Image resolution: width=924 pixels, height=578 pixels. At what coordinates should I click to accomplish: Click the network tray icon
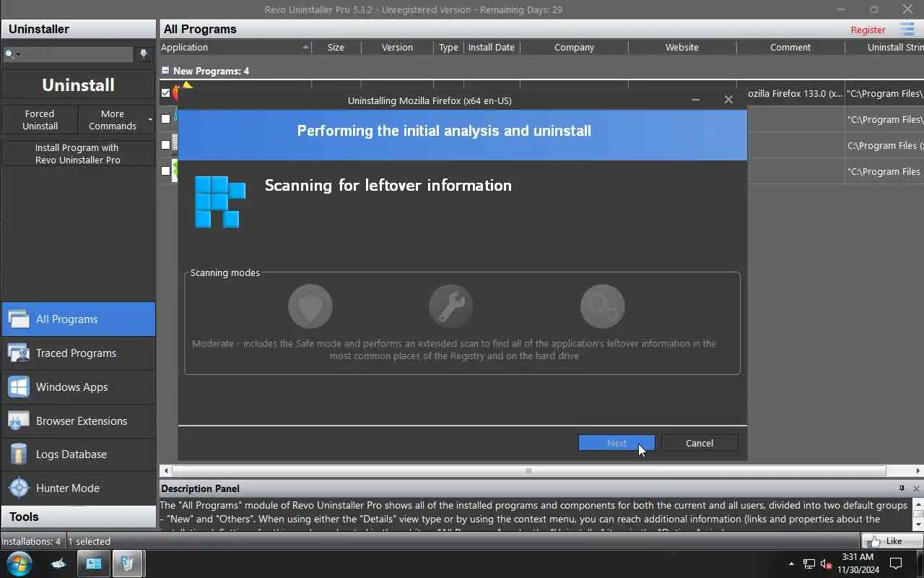[809, 564]
